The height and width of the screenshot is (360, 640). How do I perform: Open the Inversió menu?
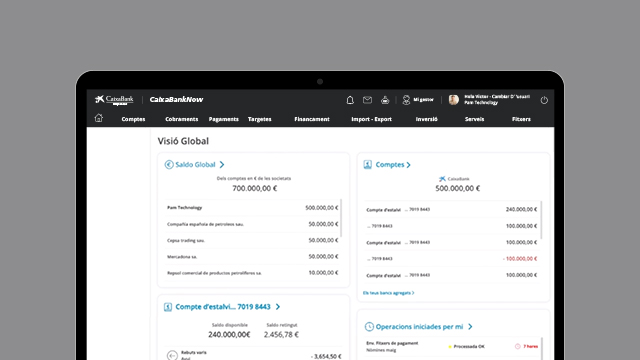(427, 119)
